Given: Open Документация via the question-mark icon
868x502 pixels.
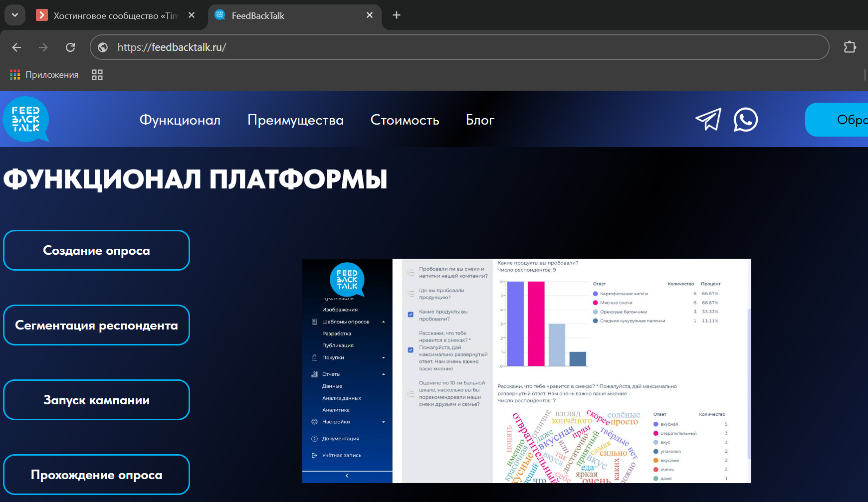Looking at the screenshot, I should [x=314, y=438].
